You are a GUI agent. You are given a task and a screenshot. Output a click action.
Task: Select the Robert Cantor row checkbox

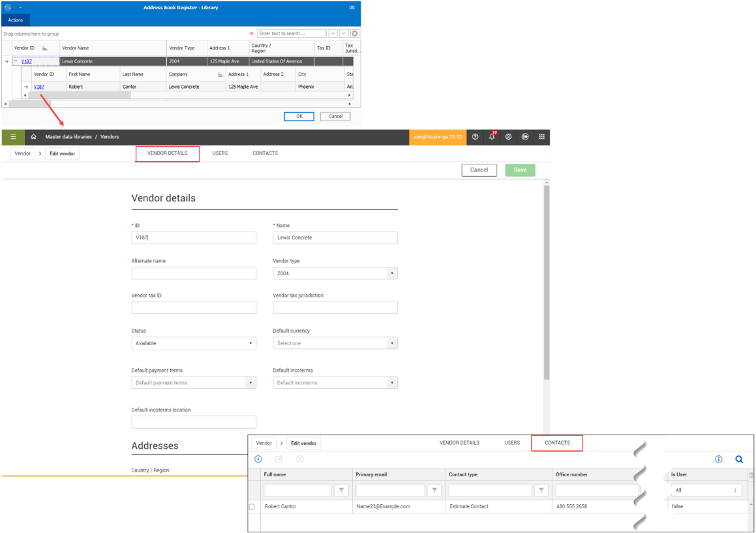[252, 507]
